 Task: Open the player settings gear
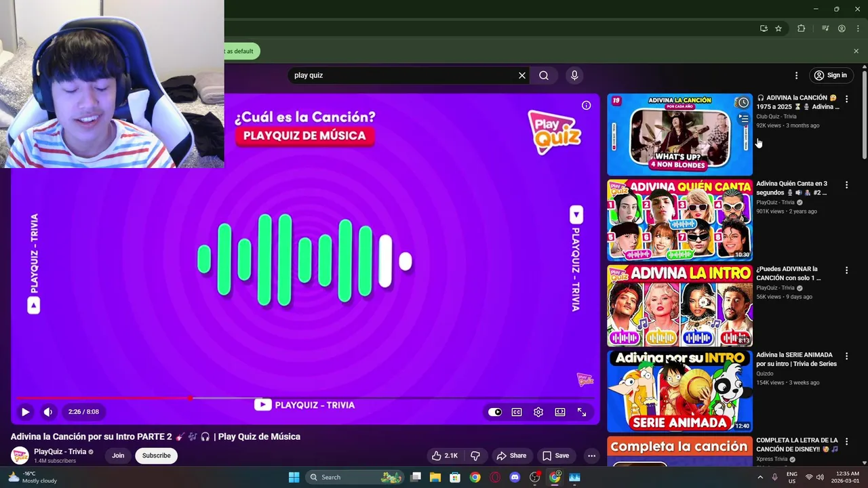[538, 412]
